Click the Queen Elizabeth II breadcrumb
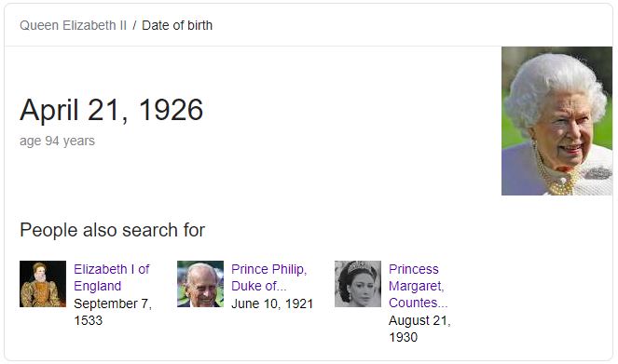The height and width of the screenshot is (364, 618). tap(73, 25)
